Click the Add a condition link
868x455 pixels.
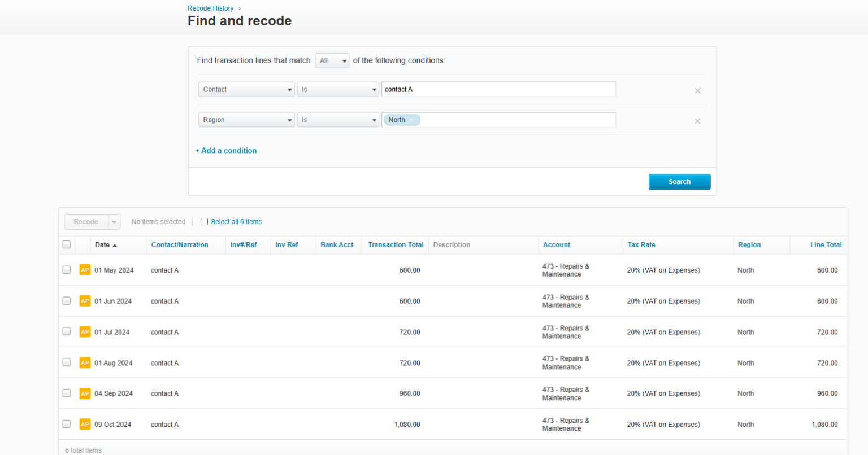pyautogui.click(x=226, y=150)
